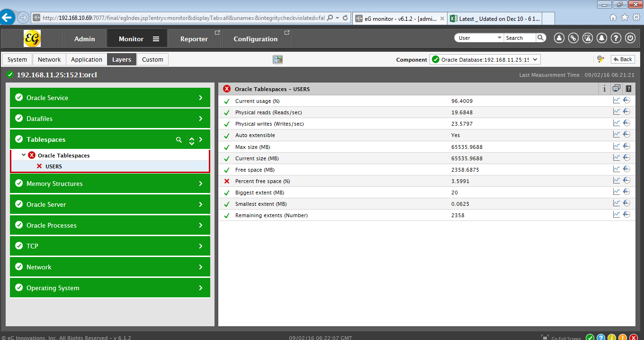
Task: Click the browser back arrow button
Action: tap(7, 18)
